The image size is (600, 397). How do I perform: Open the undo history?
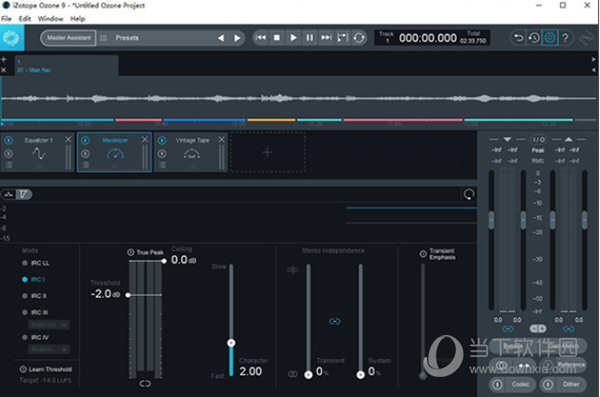534,38
